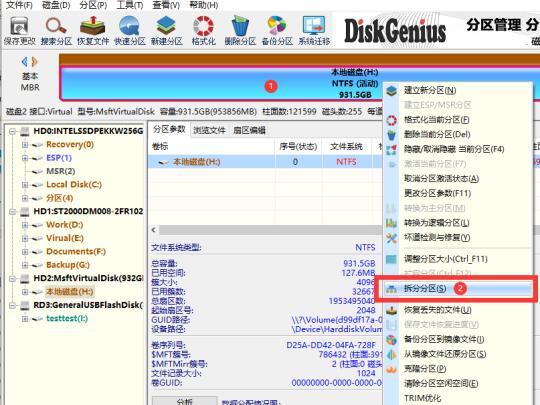Collapse the HD0:INTELSSDPEKKW256G disk node
540x405 pixels.
(12, 131)
